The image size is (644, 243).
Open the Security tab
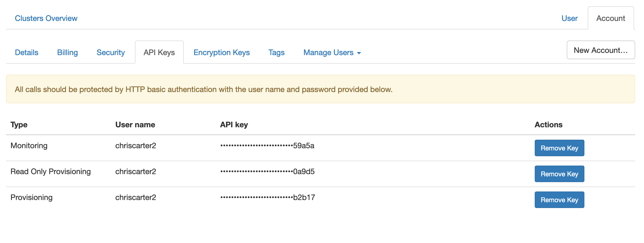111,52
